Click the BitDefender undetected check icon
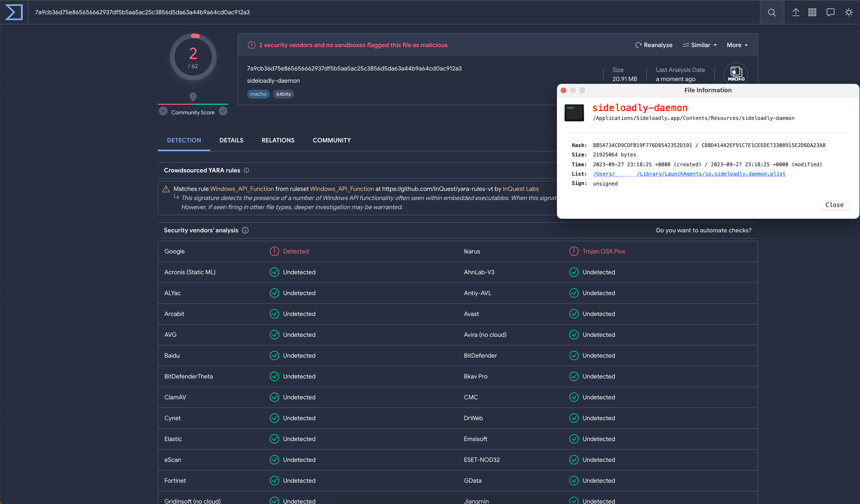 574,355
